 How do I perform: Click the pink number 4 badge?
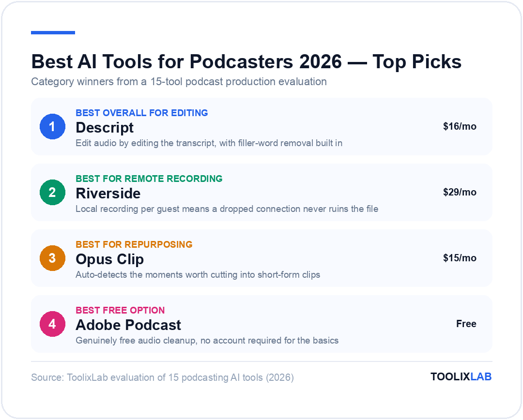click(x=52, y=324)
